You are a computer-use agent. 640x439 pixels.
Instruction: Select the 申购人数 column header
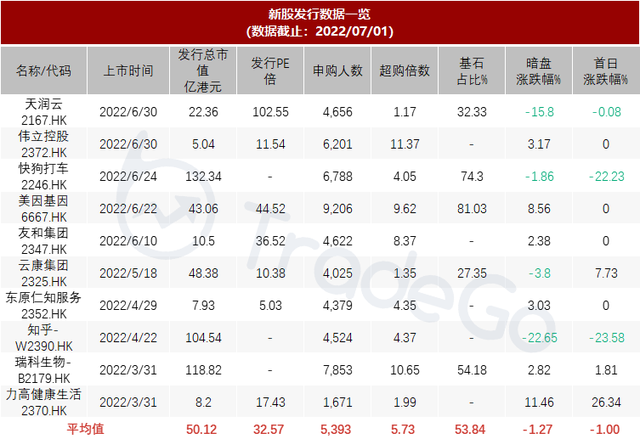(x=338, y=71)
